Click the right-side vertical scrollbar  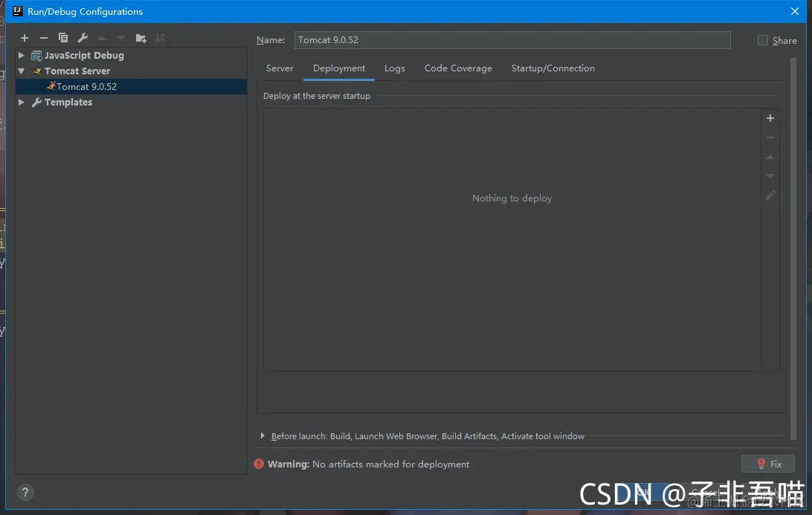click(793, 248)
